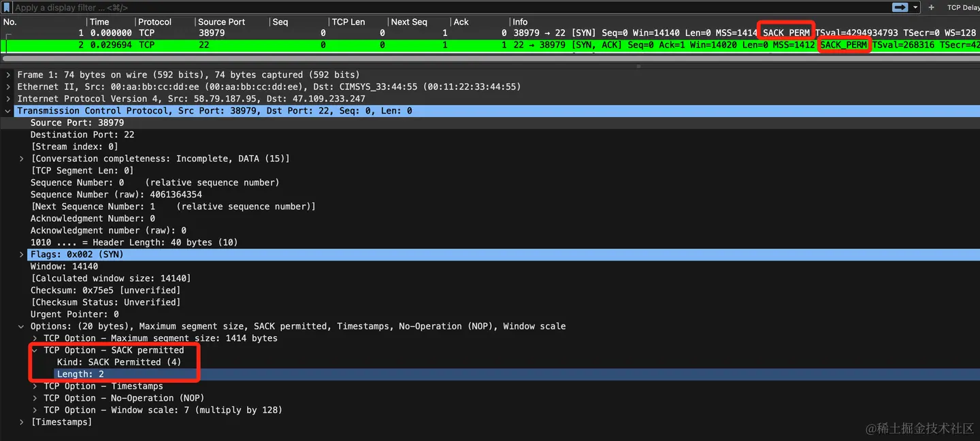Select the 'Destination Port: 22' row

click(490, 135)
